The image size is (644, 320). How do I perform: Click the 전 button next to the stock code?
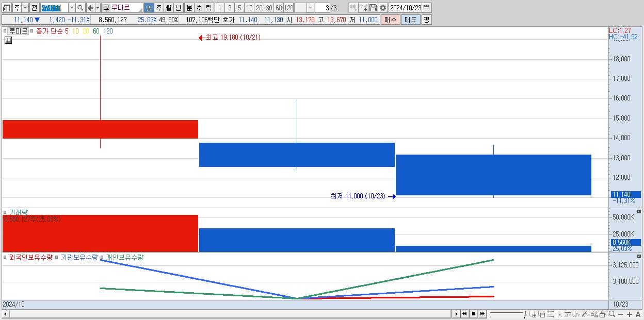pos(34,8)
